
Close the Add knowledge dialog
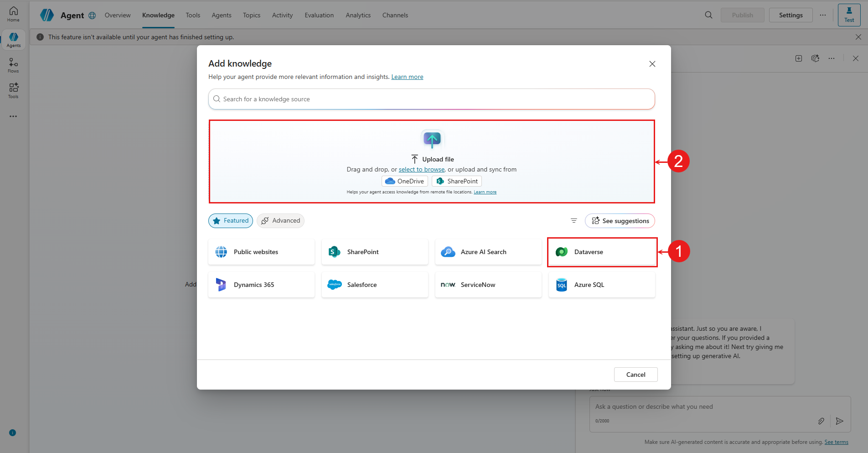pyautogui.click(x=652, y=64)
